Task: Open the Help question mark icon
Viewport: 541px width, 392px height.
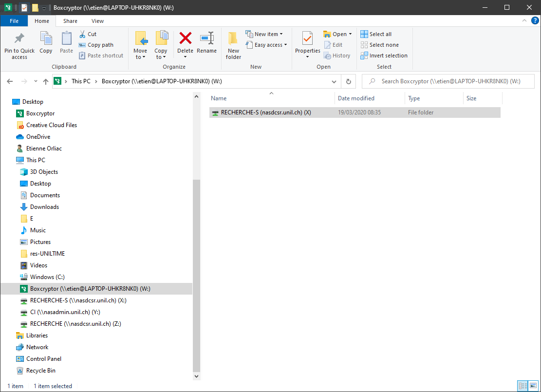Action: [535, 20]
